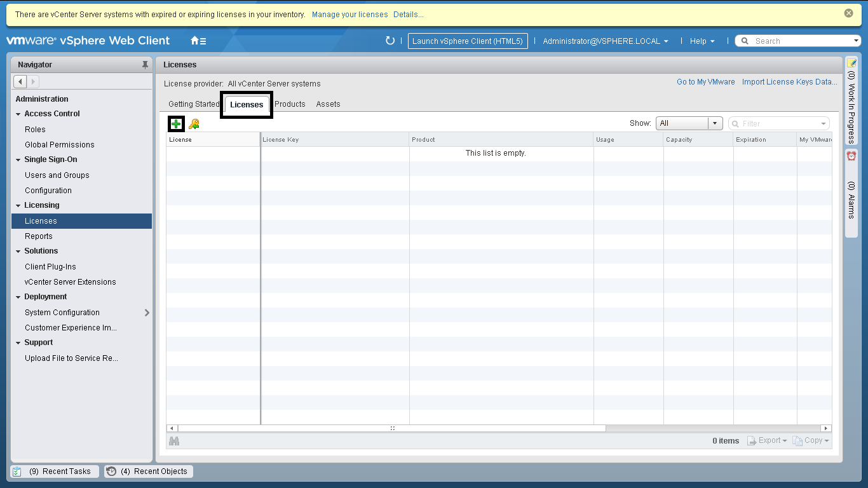Collapse the Licensing tree section
The height and width of the screenshot is (488, 868).
click(x=18, y=206)
